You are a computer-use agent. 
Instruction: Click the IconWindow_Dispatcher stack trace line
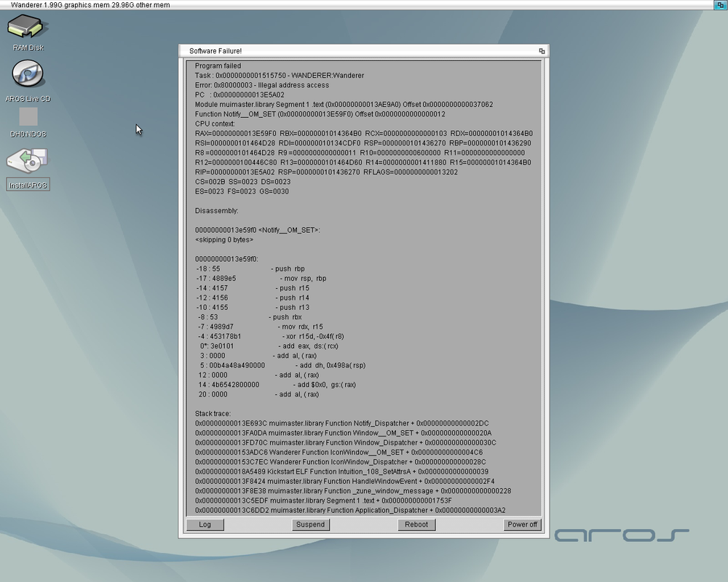tap(340, 462)
